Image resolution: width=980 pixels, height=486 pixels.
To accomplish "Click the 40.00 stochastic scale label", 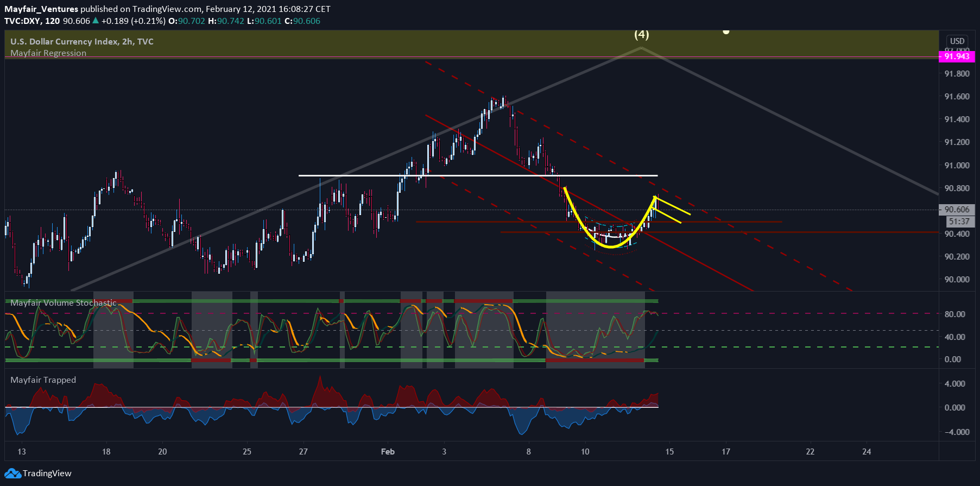I will coord(955,337).
